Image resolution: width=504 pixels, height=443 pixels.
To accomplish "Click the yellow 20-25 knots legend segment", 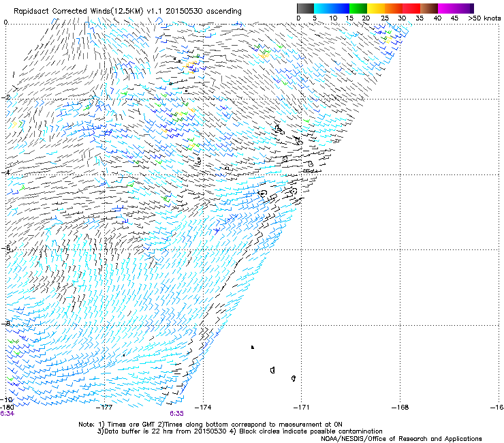I will coord(376,8).
